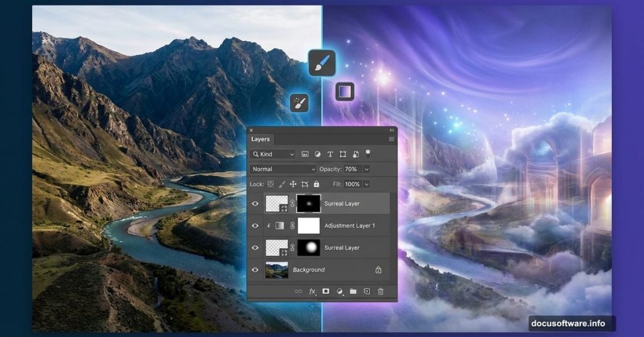Select mask with large white circle
Screen dimensions: 644x337
point(308,248)
